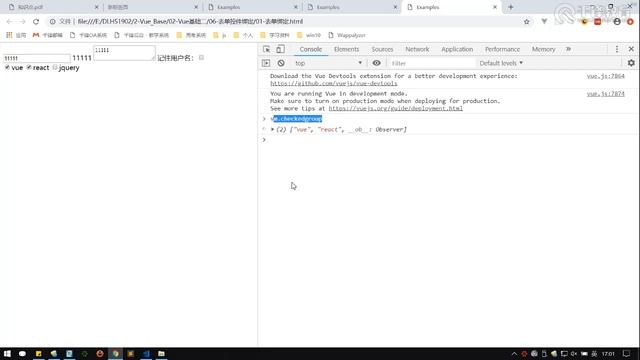Open console settings gear icon
The image size is (640, 360).
coord(631,63)
